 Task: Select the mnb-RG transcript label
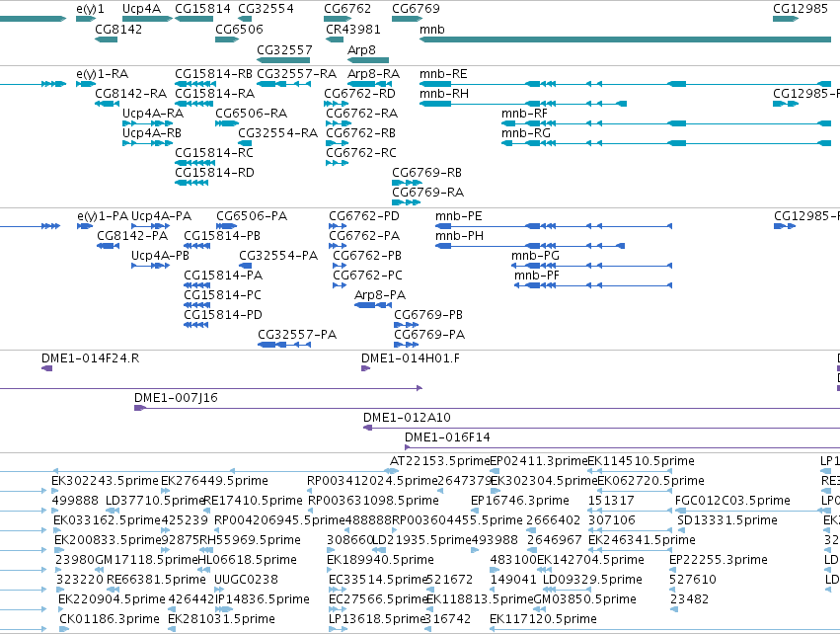526,133
